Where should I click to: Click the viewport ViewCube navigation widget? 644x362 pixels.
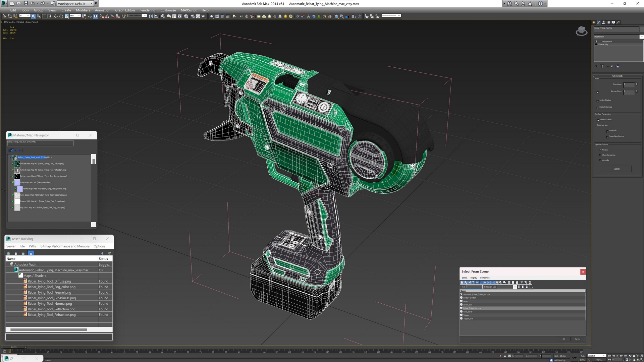pyautogui.click(x=581, y=31)
